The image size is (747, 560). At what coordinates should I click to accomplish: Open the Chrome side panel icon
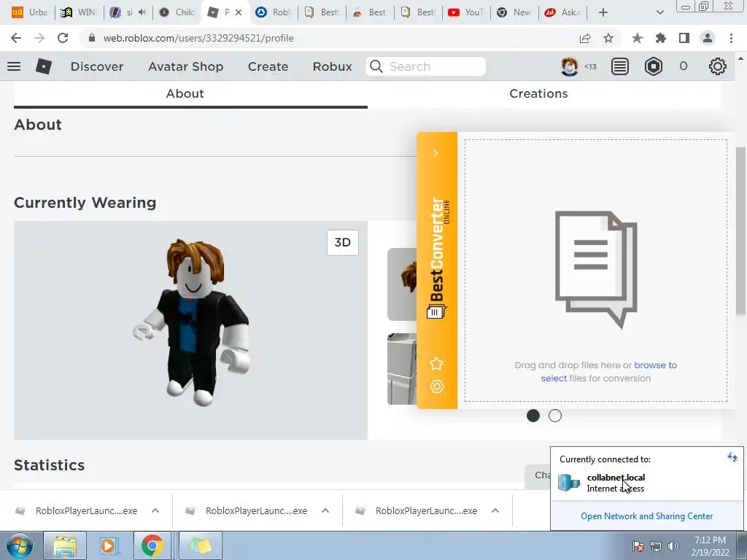click(684, 38)
